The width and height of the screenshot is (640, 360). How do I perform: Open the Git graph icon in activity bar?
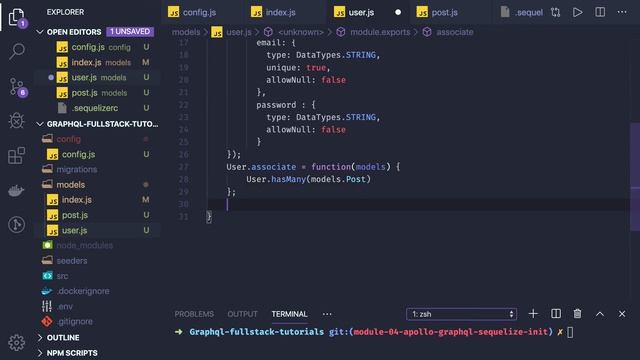(x=17, y=224)
